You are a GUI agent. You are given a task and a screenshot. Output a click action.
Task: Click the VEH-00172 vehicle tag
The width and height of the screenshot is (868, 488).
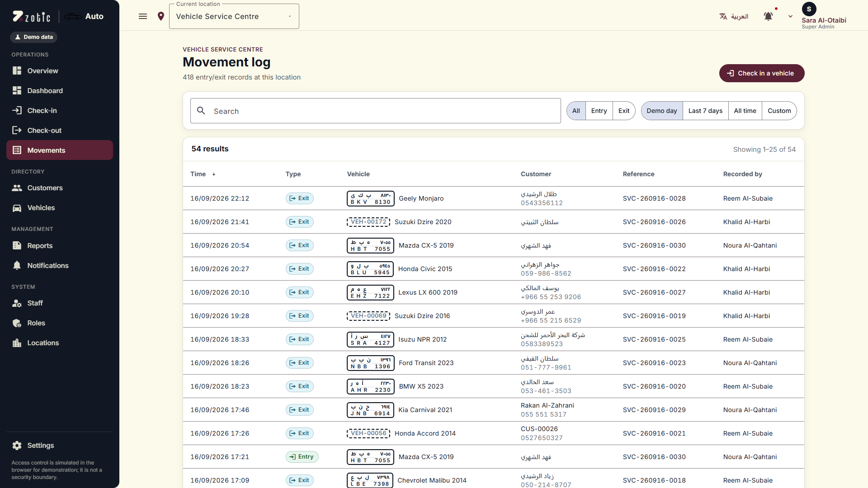tap(368, 222)
